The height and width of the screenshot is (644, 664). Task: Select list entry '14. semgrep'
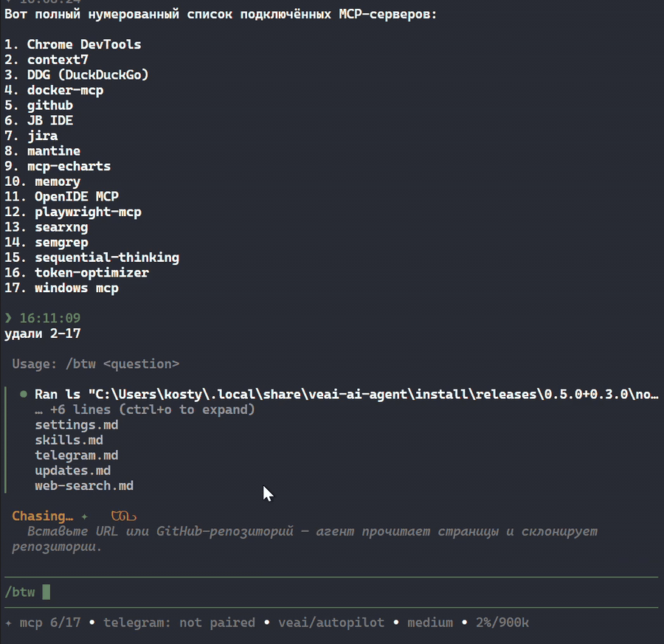click(46, 243)
